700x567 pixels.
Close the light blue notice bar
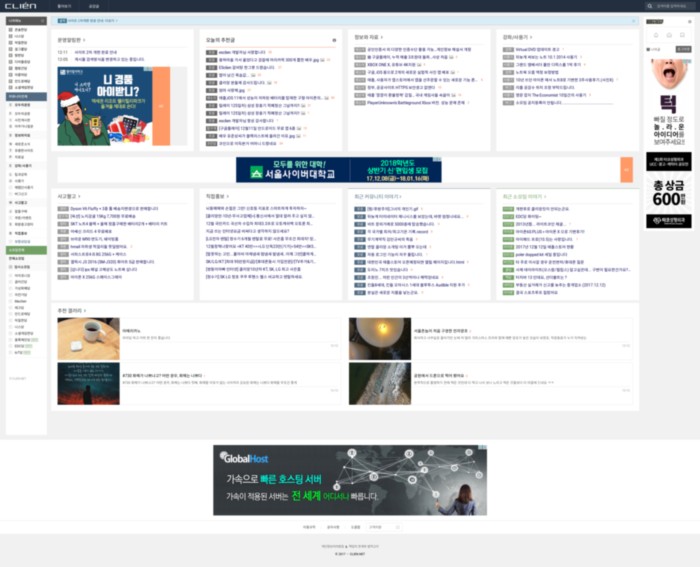coord(633,21)
